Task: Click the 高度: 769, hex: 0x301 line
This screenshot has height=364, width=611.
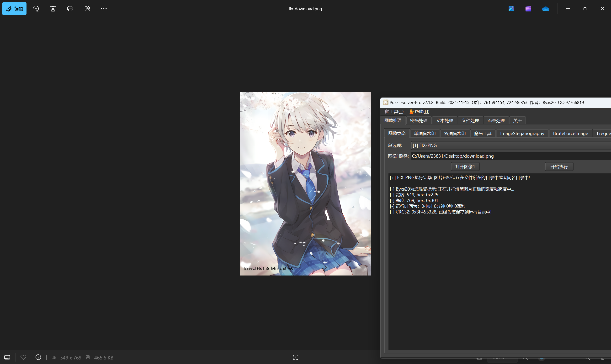Action: point(414,200)
